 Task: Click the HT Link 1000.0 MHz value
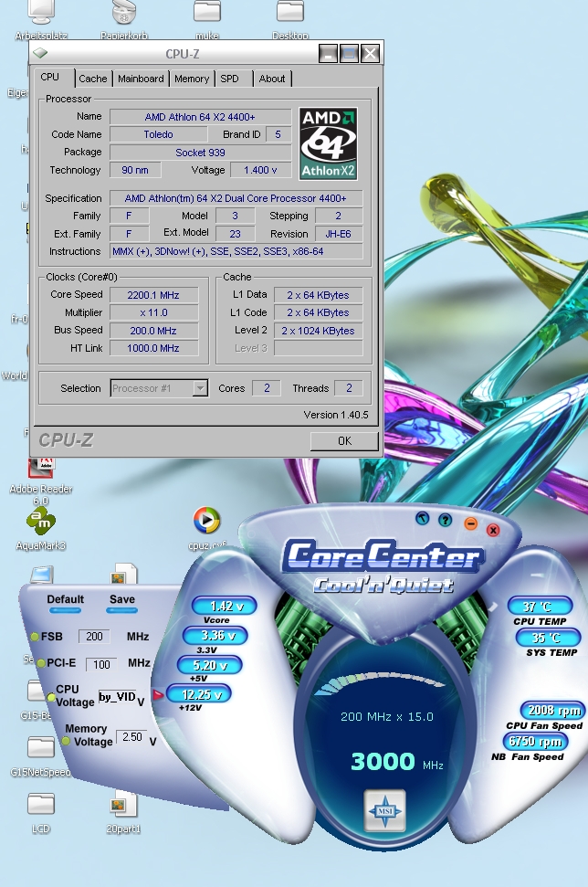pos(153,348)
